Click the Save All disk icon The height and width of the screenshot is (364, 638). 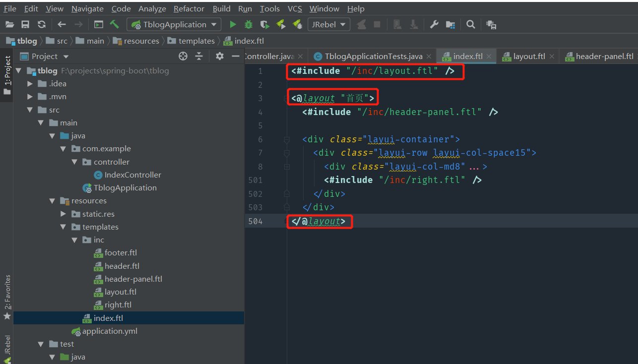[x=25, y=24]
